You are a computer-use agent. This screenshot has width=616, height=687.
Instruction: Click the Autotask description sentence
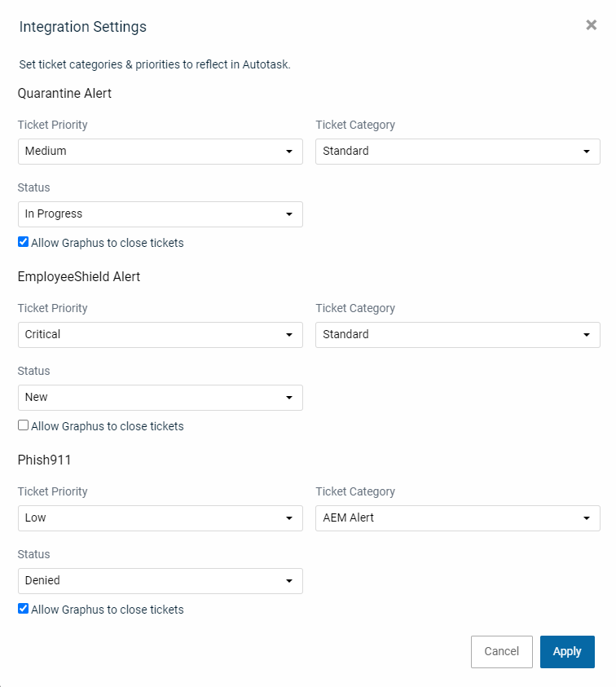tap(155, 64)
